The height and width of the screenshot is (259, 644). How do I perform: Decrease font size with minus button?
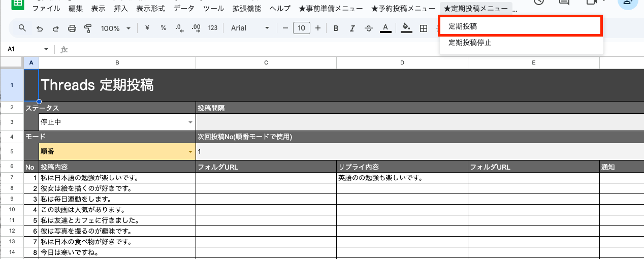(285, 28)
